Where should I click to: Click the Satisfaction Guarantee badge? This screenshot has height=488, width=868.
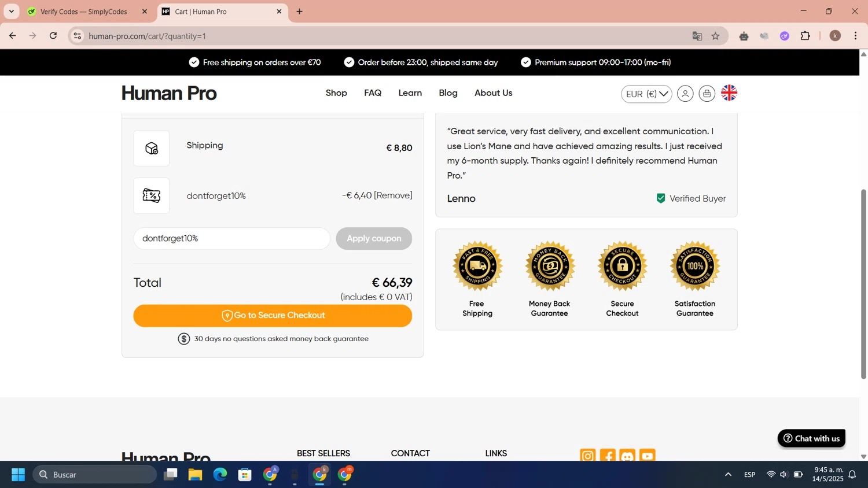pyautogui.click(x=695, y=266)
